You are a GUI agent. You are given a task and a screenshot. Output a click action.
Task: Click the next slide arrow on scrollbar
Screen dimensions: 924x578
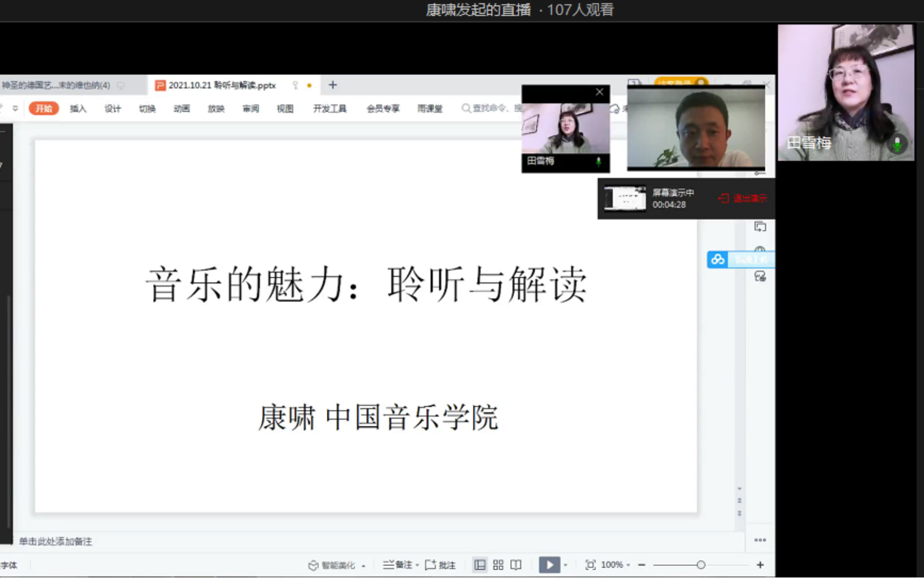(x=739, y=513)
